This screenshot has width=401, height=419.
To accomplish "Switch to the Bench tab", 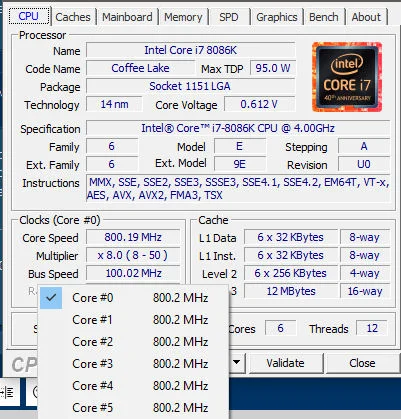I will [323, 17].
